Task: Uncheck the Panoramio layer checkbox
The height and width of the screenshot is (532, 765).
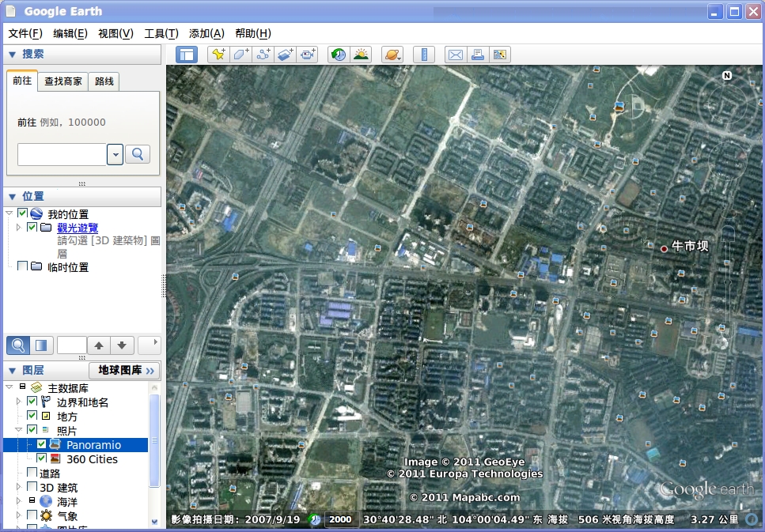Action: click(x=41, y=444)
